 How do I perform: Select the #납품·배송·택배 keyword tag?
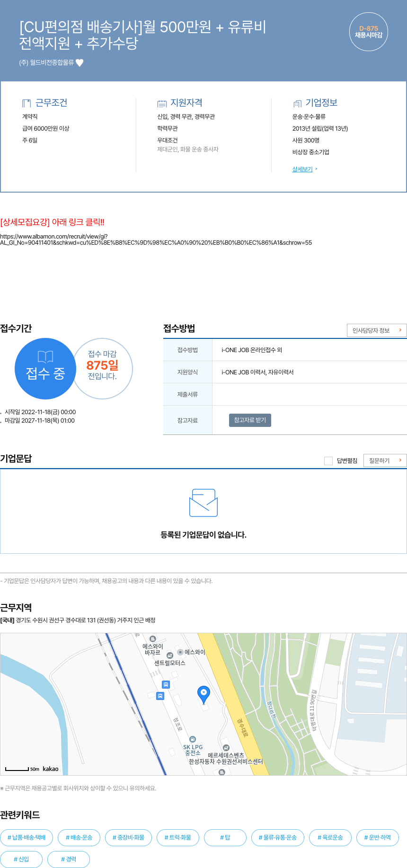[x=27, y=837]
